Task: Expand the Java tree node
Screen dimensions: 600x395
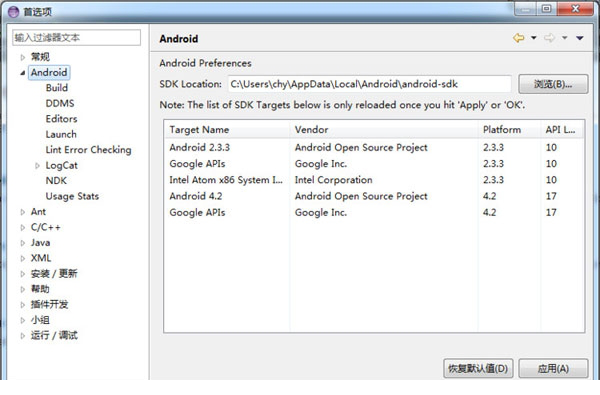Action: (x=23, y=243)
